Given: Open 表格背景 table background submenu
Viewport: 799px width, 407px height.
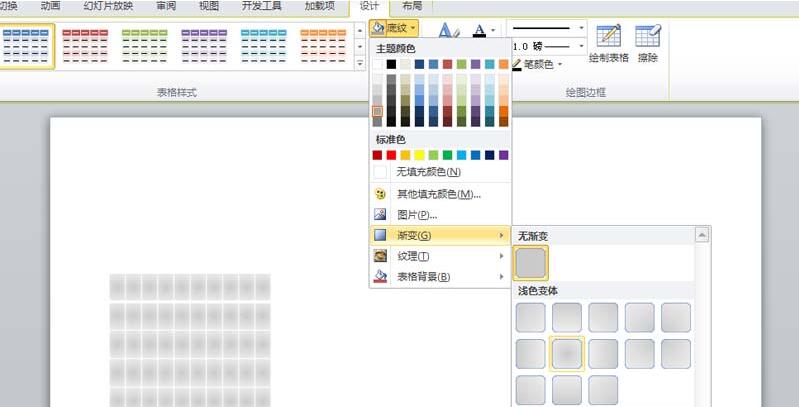Looking at the screenshot, I should pyautogui.click(x=440, y=277).
